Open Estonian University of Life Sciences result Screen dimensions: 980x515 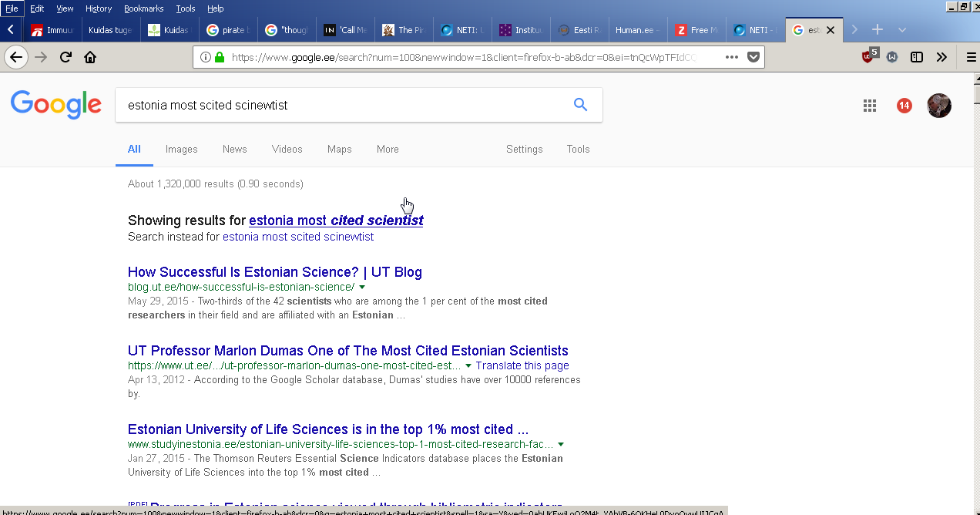328,429
